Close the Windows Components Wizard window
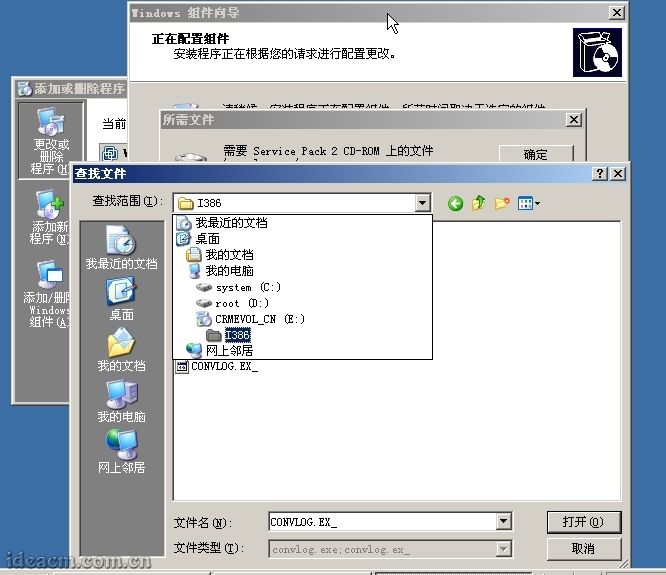 (617, 12)
